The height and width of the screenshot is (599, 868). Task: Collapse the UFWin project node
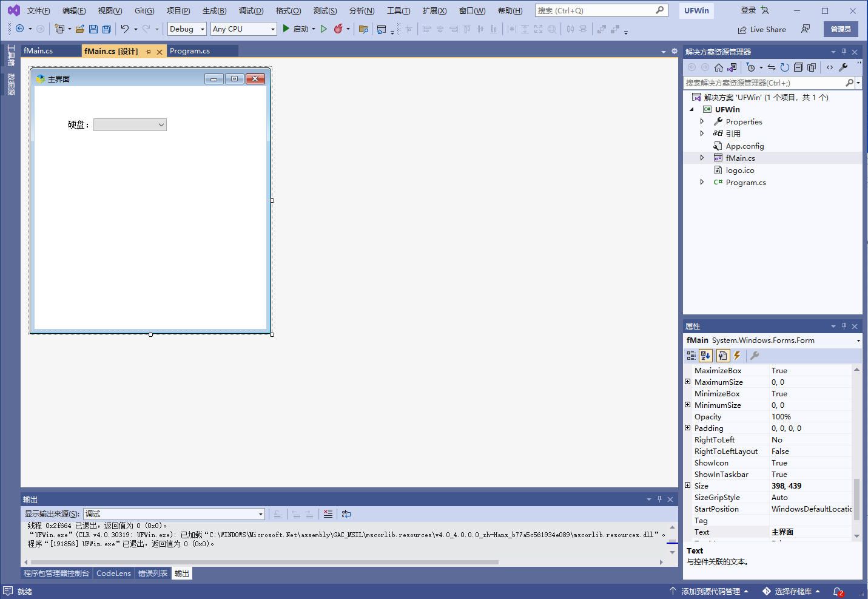coord(692,109)
